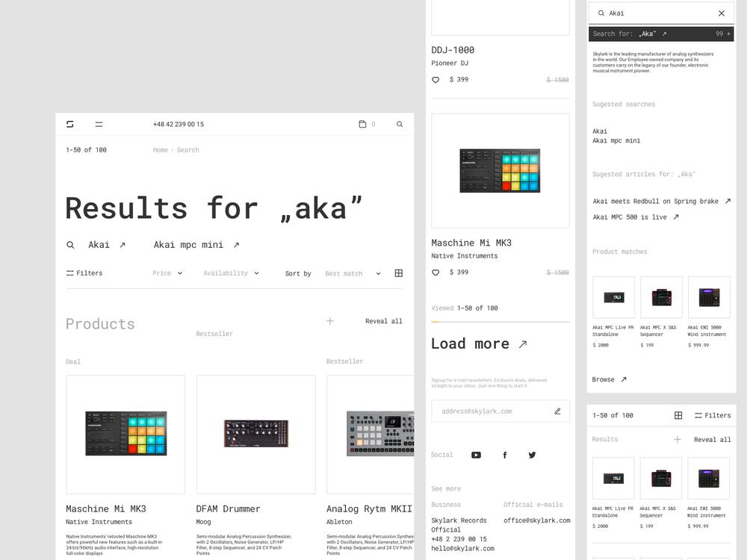Go to Home breadcrumb
The width and height of the screenshot is (747, 560).
tap(160, 150)
